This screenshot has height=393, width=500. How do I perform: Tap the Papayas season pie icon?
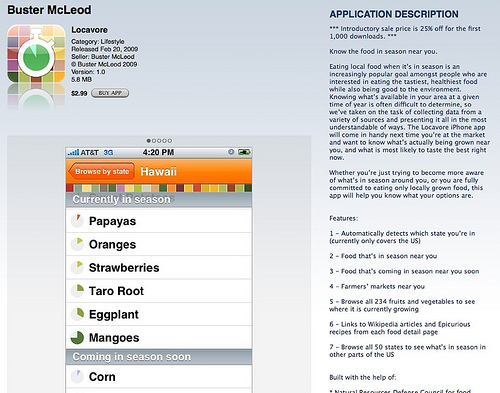coord(77,221)
